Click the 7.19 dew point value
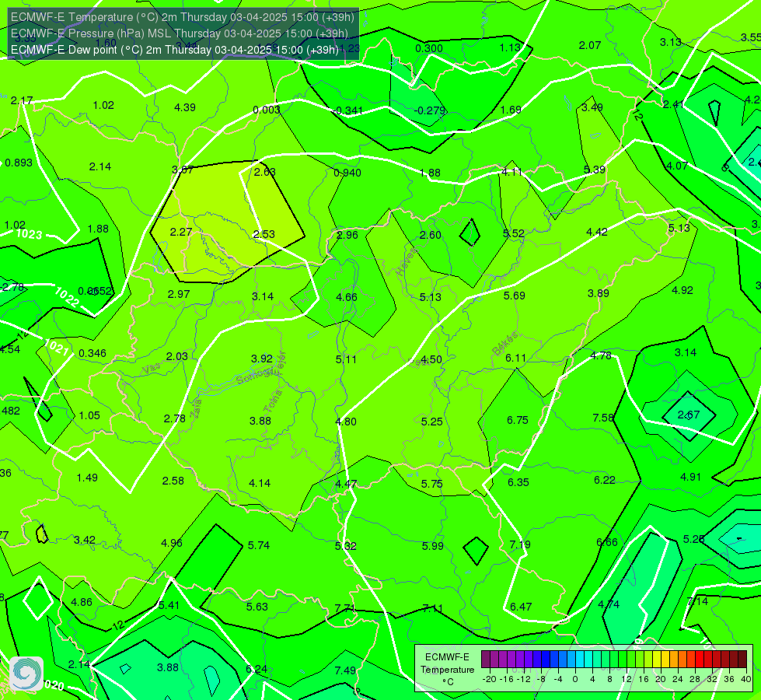Image resolution: width=761 pixels, height=700 pixels. pyautogui.click(x=520, y=544)
